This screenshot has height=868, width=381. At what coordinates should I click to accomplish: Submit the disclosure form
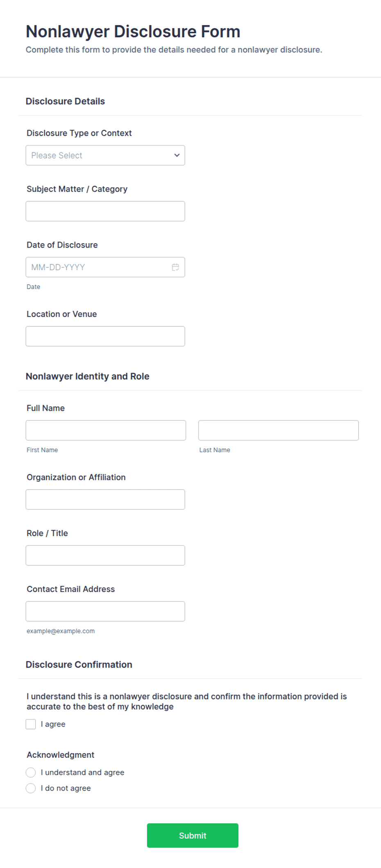[193, 836]
